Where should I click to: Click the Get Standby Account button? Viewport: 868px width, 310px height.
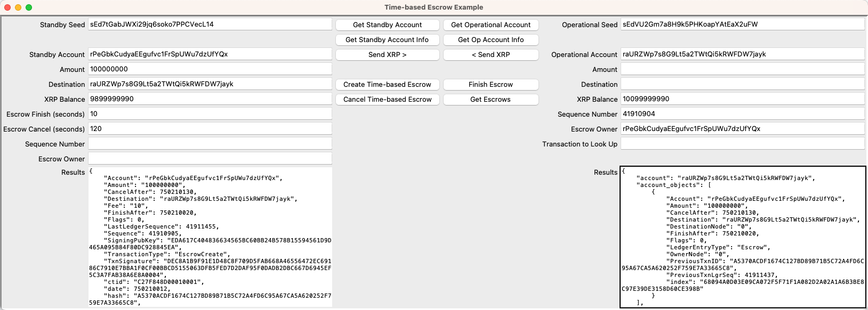pyautogui.click(x=387, y=25)
